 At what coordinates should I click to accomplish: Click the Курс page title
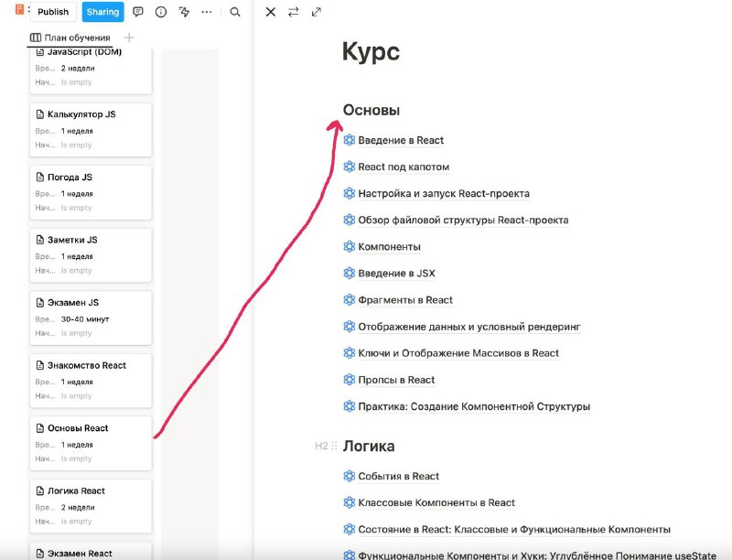click(371, 51)
